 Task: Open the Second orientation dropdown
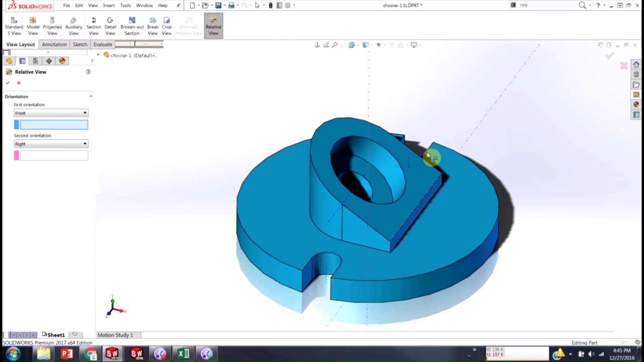[51, 144]
